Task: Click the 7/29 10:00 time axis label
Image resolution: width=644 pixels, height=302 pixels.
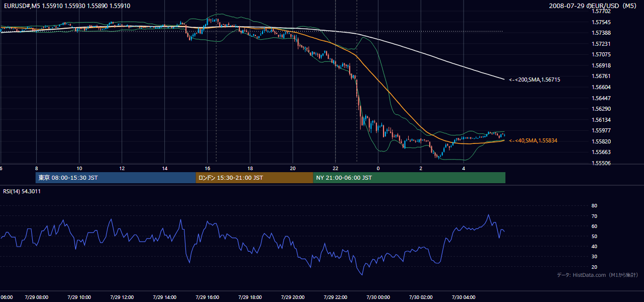Action: [x=79, y=297]
